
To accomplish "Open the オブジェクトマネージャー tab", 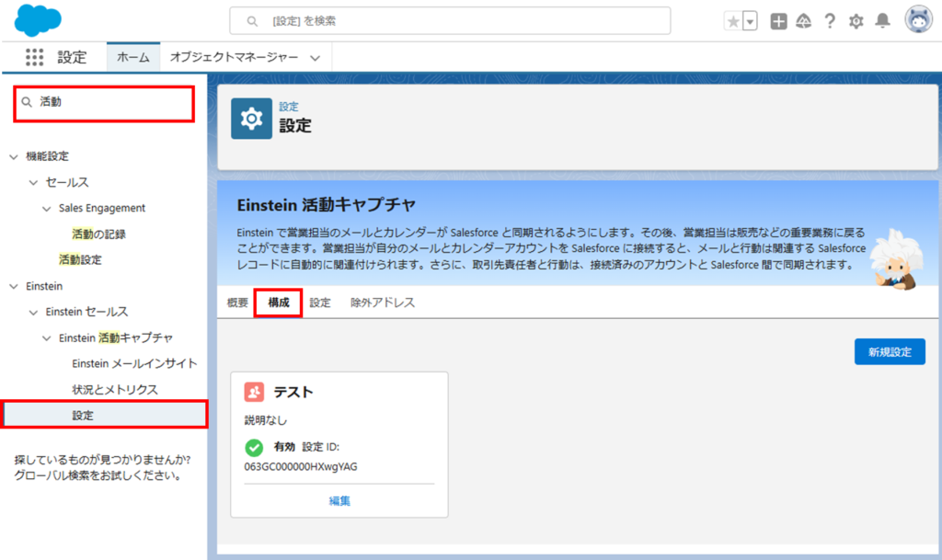I will pos(234,57).
